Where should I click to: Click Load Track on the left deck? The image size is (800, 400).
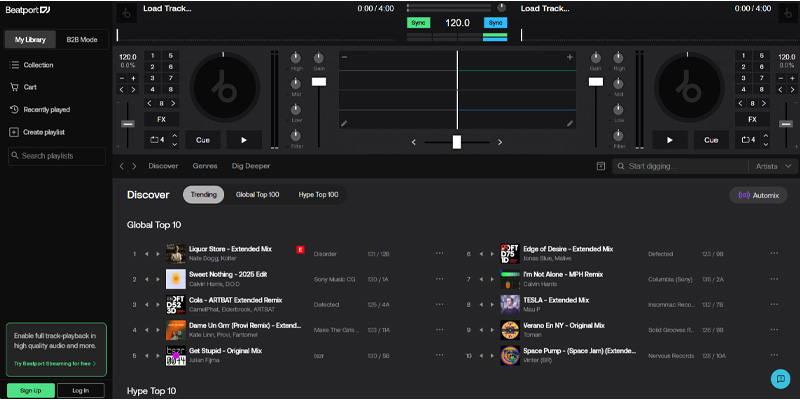[167, 8]
